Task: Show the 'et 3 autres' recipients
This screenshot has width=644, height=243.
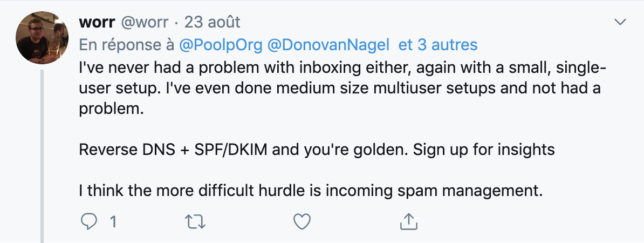Action: [438, 45]
